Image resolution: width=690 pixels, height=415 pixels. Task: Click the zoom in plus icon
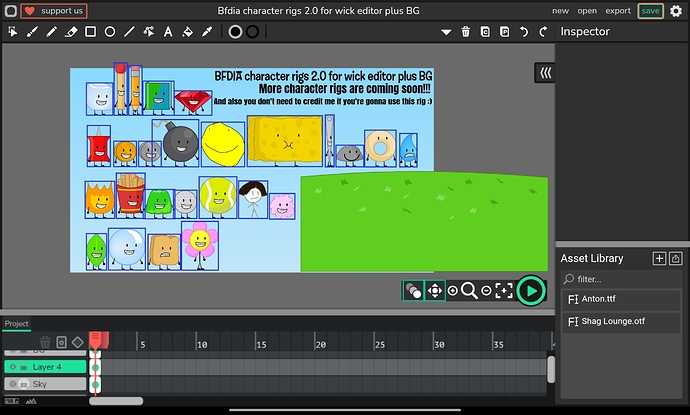pyautogui.click(x=452, y=291)
